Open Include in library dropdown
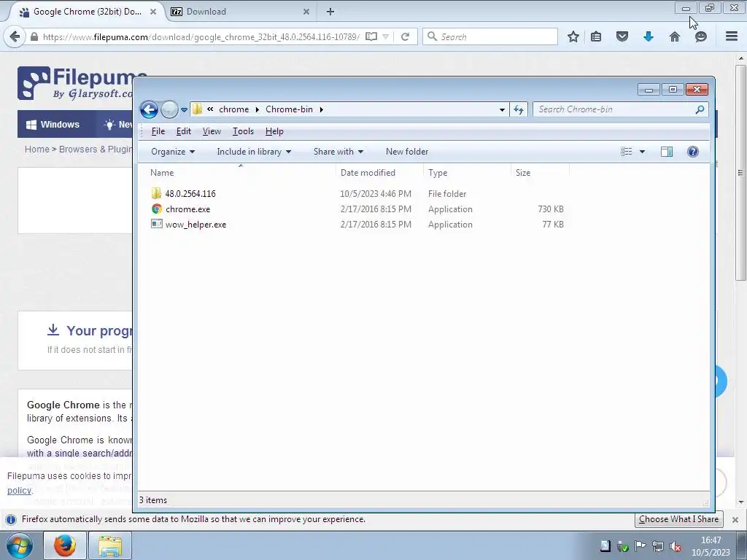The height and width of the screenshot is (560, 747). tap(254, 152)
